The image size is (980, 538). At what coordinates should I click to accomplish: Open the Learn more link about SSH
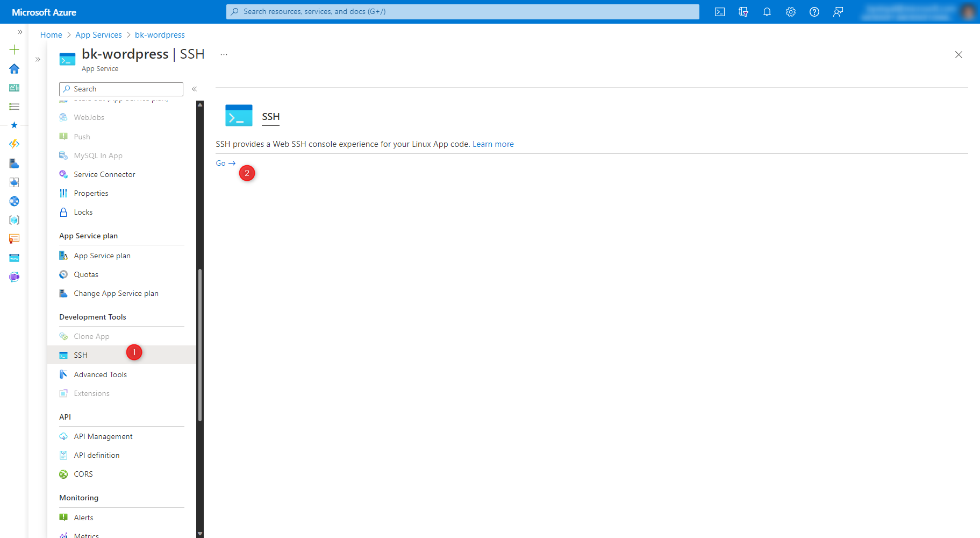click(493, 144)
